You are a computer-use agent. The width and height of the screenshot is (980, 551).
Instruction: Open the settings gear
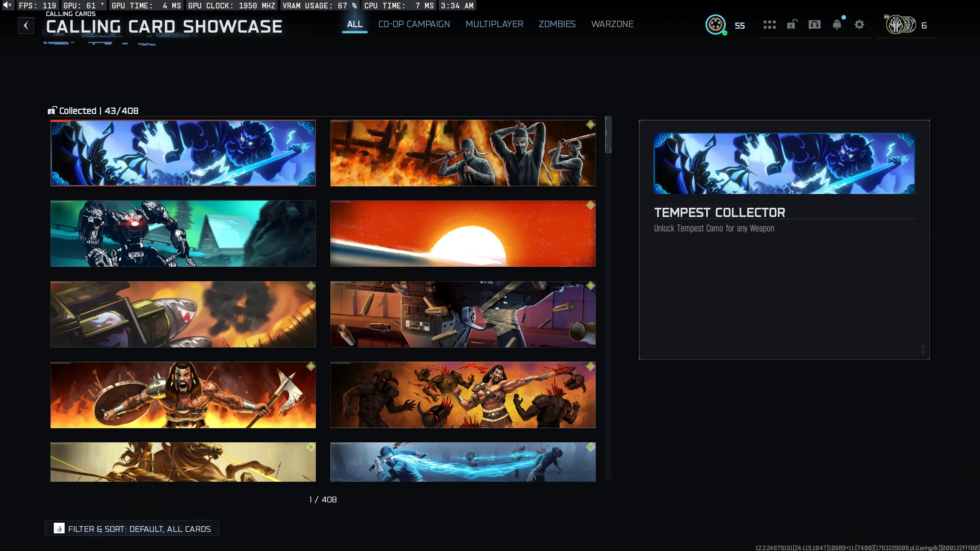[859, 25]
